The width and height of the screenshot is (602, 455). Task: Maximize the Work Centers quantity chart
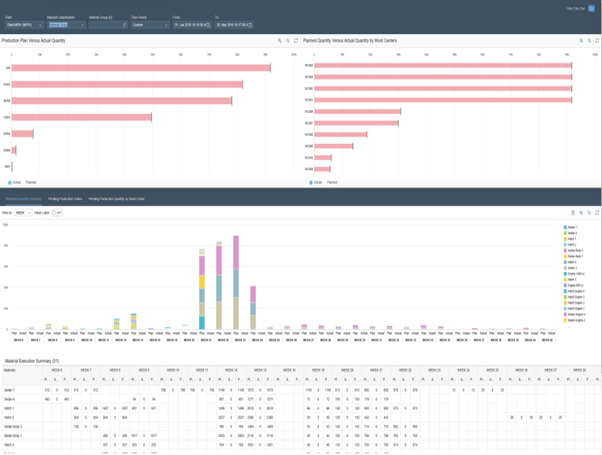(597, 41)
